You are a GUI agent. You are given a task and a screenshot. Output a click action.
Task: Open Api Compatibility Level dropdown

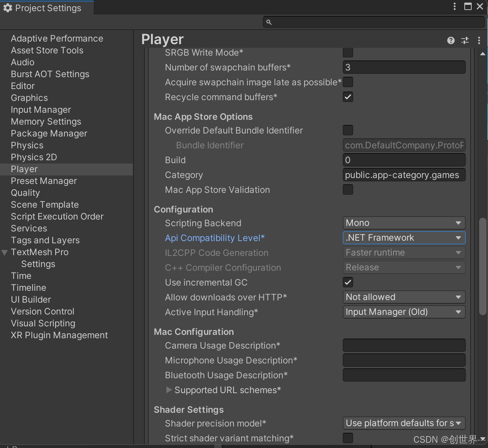(x=404, y=238)
